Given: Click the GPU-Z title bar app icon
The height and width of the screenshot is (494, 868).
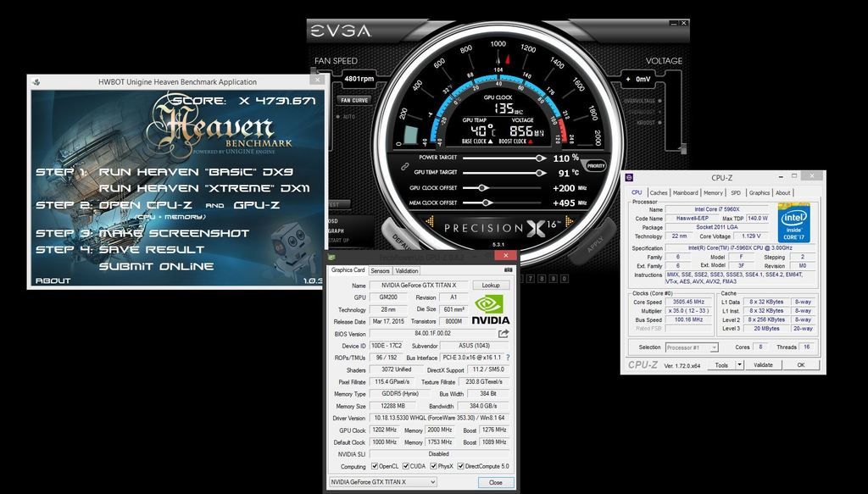Looking at the screenshot, I should pos(331,257).
